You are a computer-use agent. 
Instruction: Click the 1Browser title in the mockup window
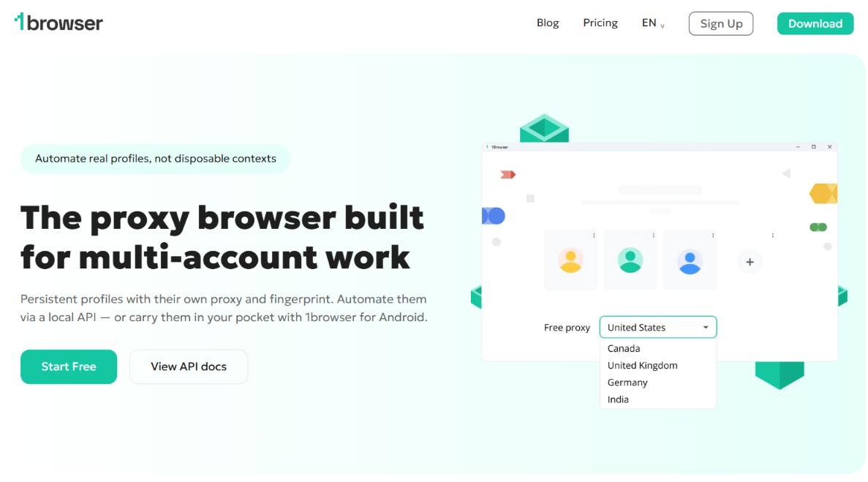click(x=499, y=147)
